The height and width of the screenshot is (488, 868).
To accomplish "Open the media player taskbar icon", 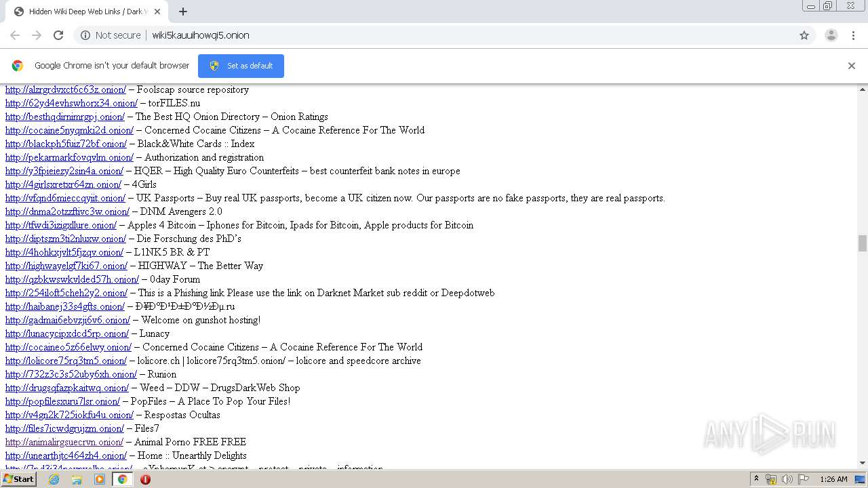I will pos(100,479).
